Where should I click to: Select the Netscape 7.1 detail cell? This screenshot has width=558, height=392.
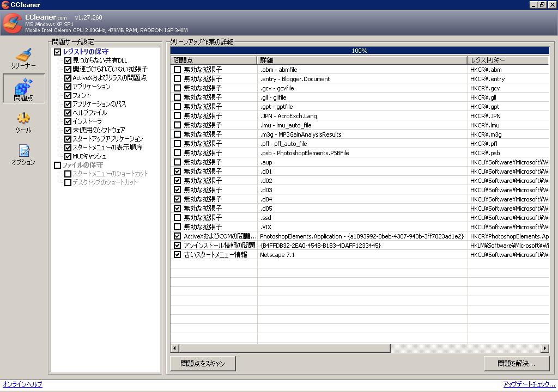[x=362, y=255]
